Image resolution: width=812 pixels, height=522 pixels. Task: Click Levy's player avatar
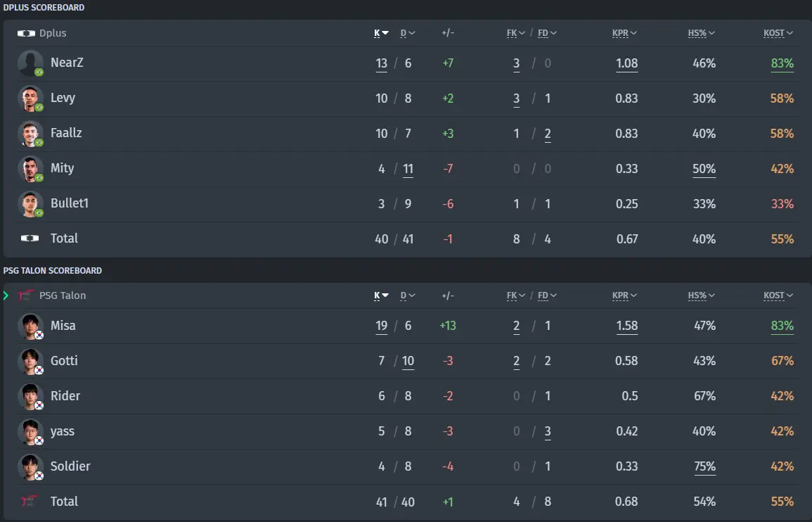click(30, 98)
